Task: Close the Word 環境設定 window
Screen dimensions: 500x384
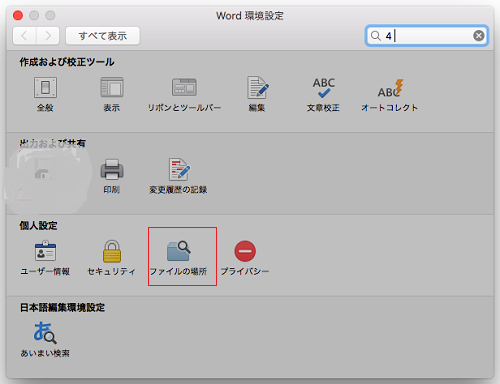Action: (18, 15)
